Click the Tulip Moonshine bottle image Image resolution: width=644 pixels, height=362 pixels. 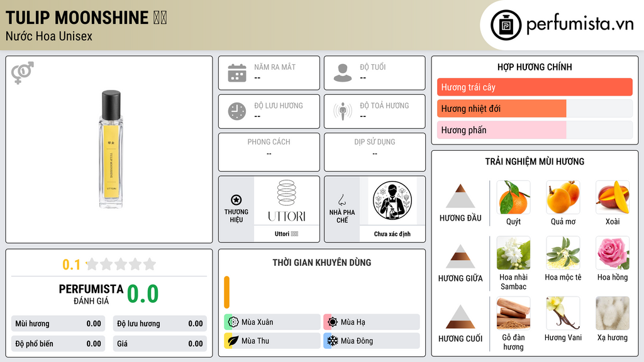(111, 149)
